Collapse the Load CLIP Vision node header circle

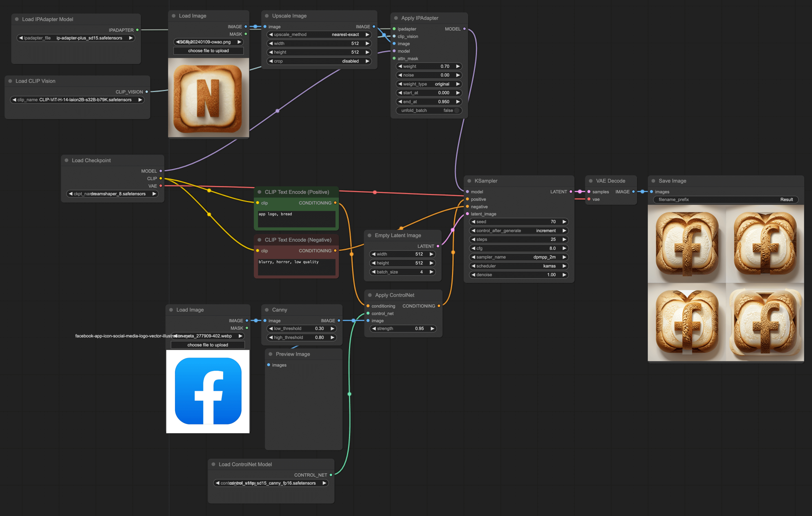(x=10, y=81)
